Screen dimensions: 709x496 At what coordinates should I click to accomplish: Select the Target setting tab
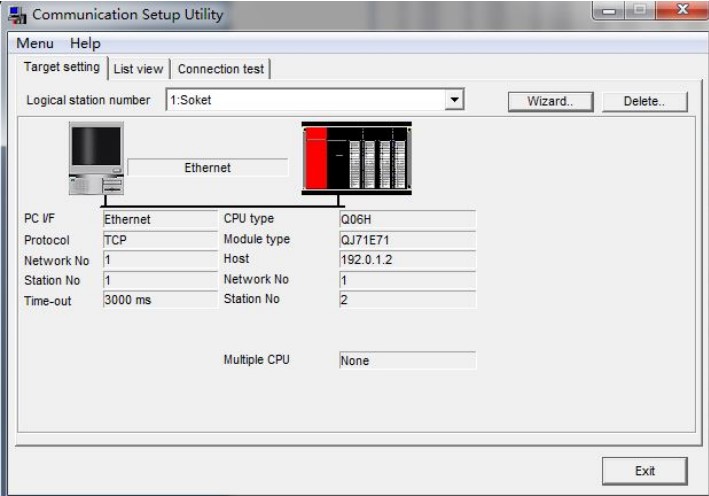pos(61,68)
